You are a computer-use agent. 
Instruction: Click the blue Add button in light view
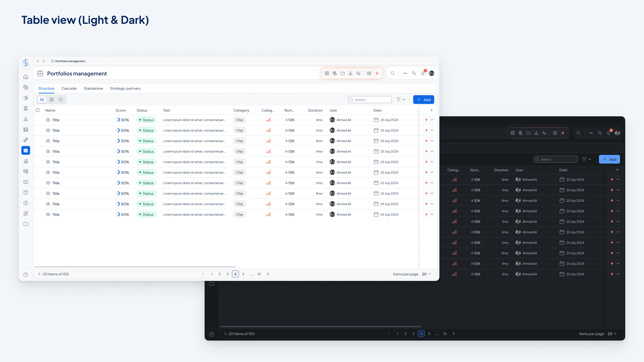pyautogui.click(x=423, y=100)
